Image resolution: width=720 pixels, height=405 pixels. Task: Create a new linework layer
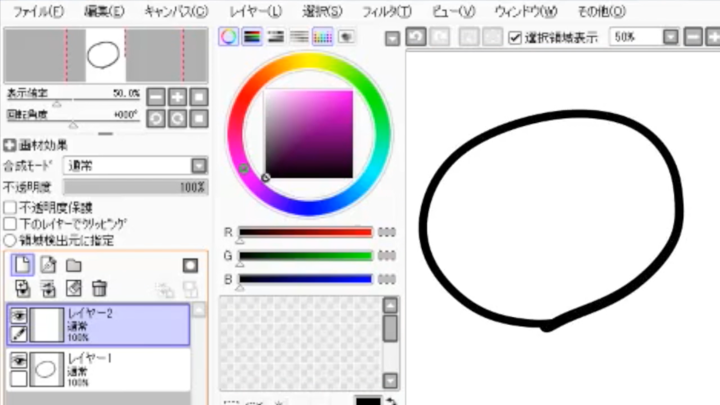[x=48, y=265]
